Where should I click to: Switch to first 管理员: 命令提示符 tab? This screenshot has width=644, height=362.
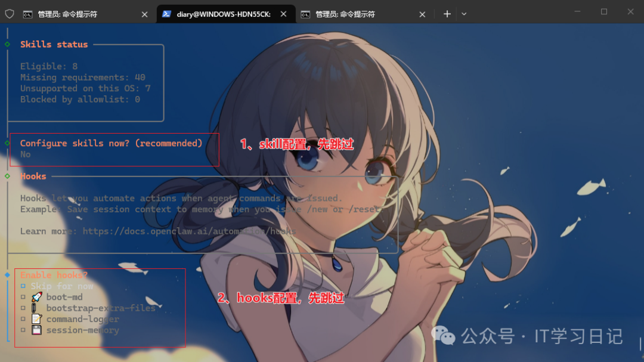[85, 14]
